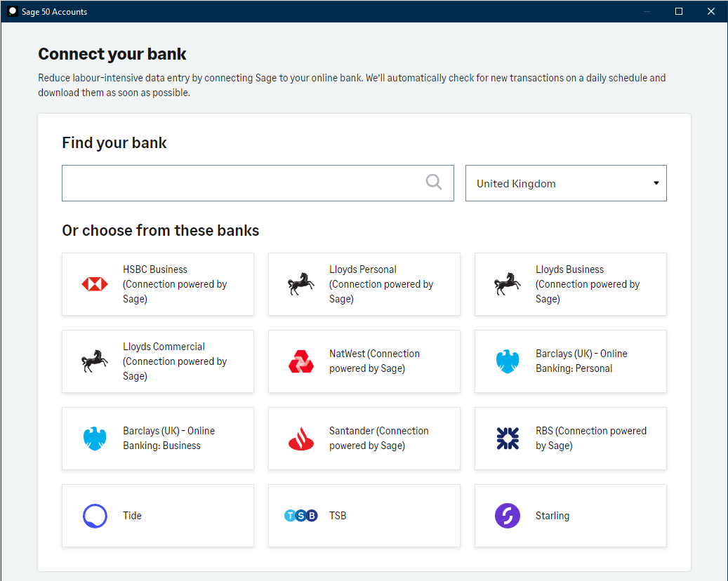Click the Santander red flame logo

[301, 439]
